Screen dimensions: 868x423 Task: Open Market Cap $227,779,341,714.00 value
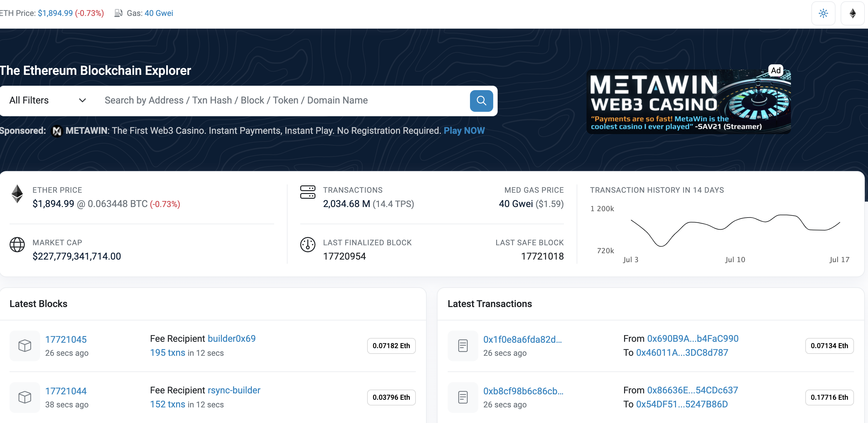coord(76,256)
